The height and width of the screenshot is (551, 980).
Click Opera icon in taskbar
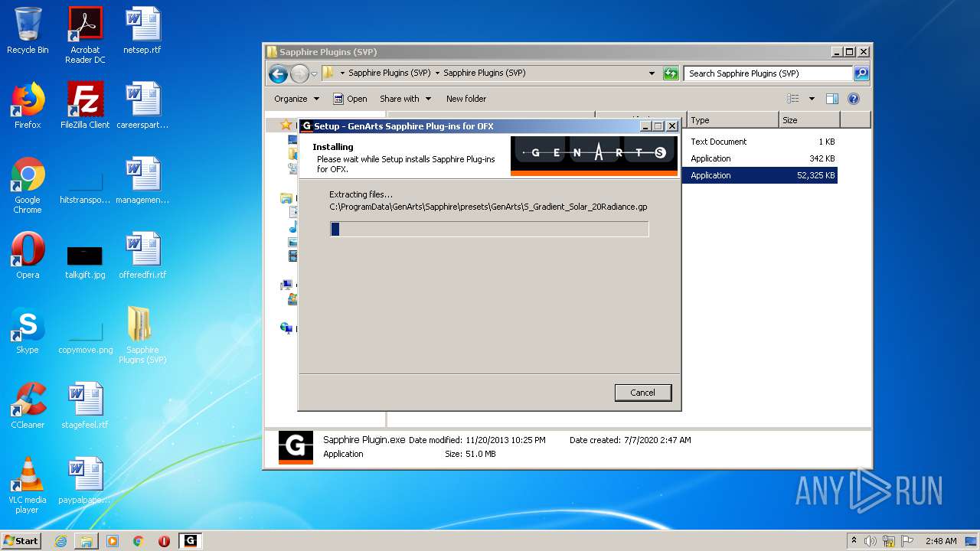164,541
